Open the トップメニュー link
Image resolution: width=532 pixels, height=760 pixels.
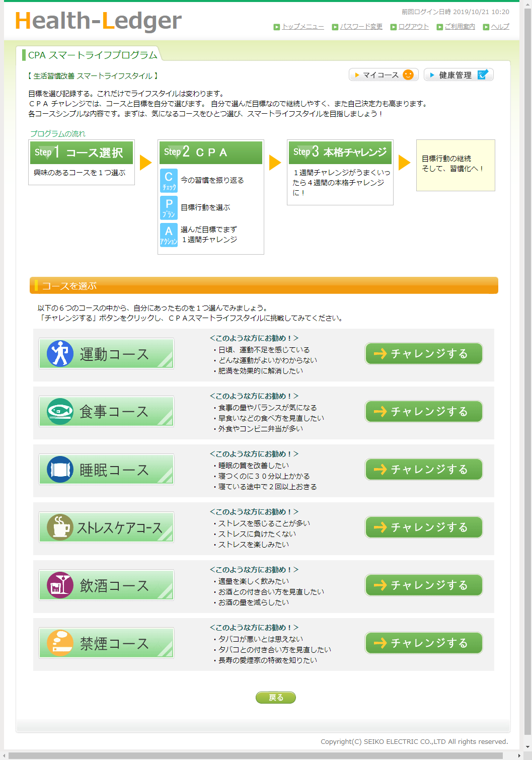point(302,27)
